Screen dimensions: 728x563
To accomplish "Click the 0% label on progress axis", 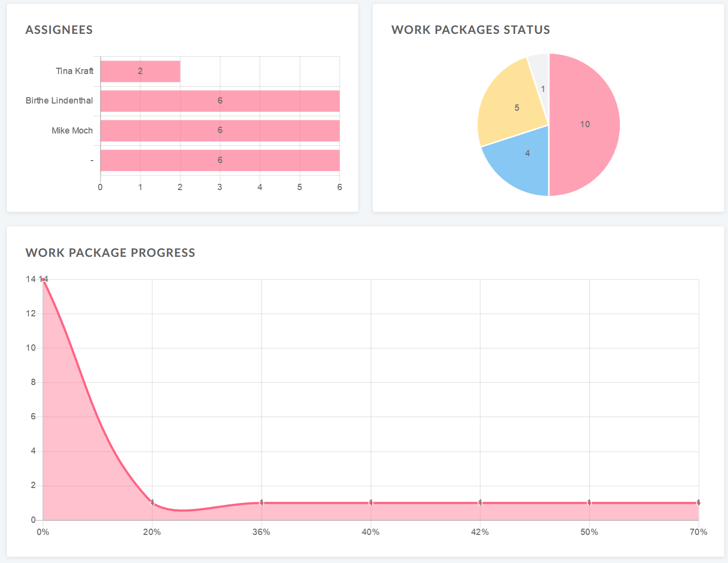I will pos(43,532).
